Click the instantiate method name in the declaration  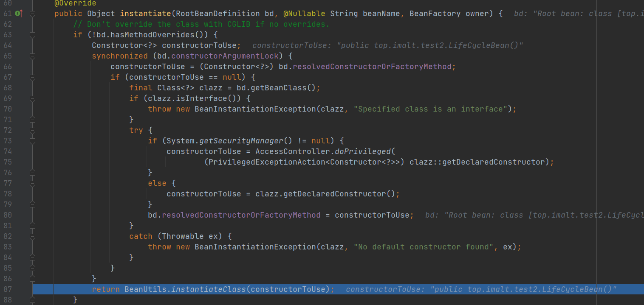pos(144,14)
